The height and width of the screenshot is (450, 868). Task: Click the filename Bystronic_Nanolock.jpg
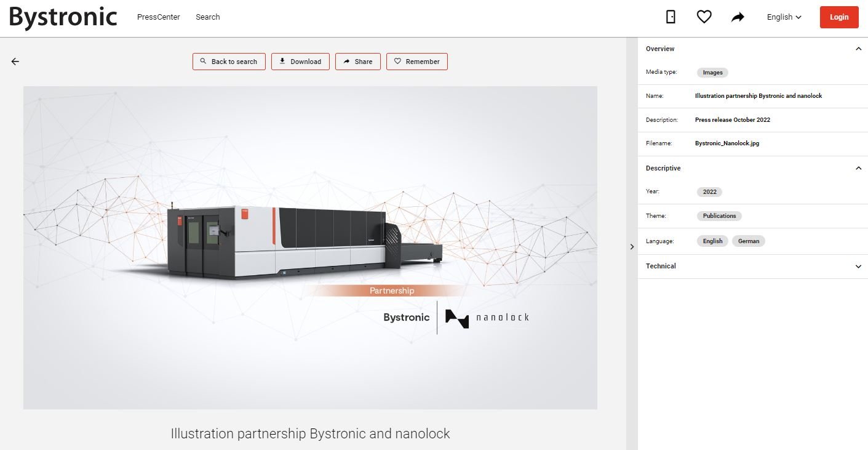coord(727,143)
